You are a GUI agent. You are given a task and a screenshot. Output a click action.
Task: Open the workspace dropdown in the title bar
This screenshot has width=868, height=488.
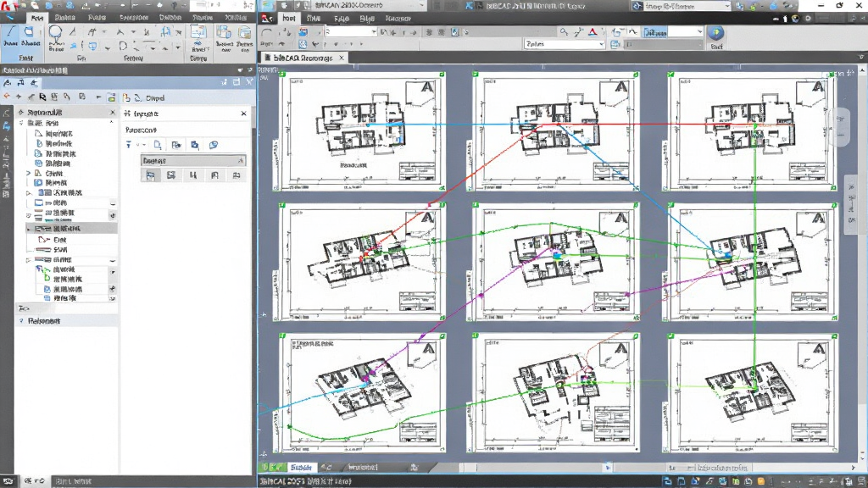pyautogui.click(x=681, y=6)
